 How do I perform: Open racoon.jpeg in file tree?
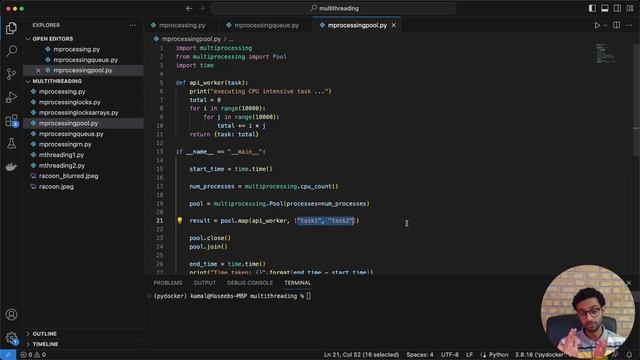tap(83, 187)
